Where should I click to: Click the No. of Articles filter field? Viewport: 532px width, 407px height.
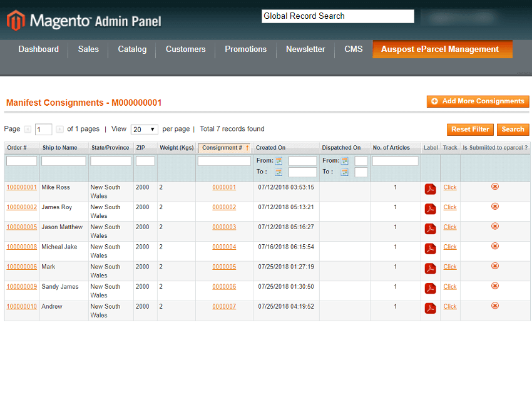coord(396,161)
